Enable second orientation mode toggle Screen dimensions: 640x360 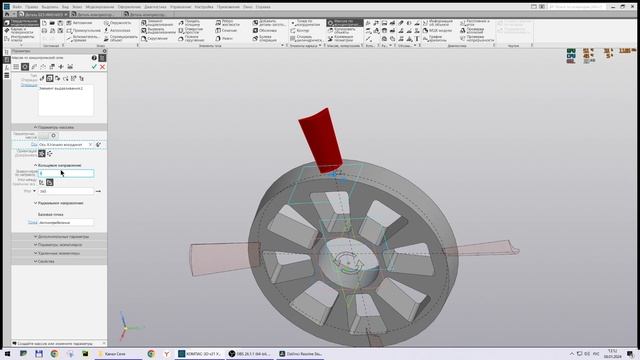point(50,153)
